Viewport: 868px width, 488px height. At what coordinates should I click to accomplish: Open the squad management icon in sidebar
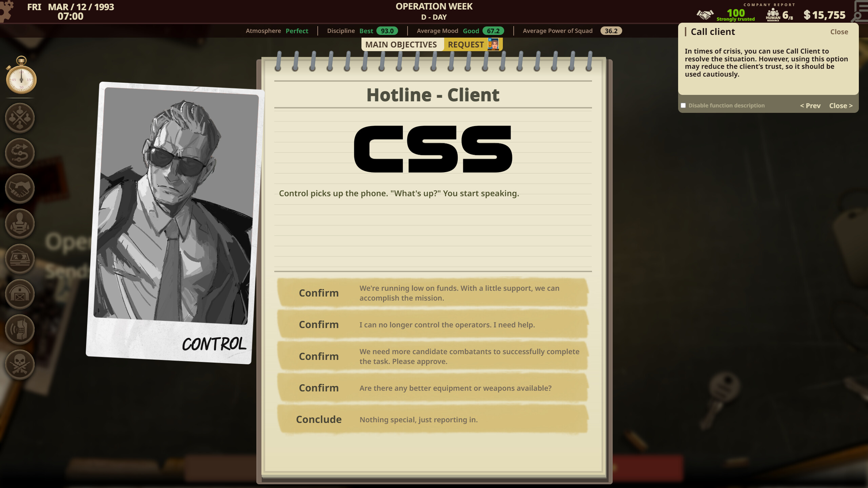click(x=20, y=118)
